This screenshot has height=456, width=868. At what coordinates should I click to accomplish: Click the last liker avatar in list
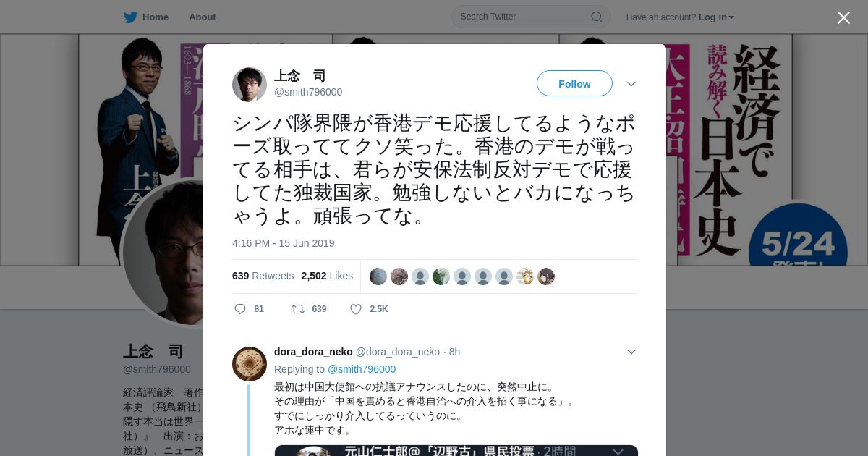(546, 276)
